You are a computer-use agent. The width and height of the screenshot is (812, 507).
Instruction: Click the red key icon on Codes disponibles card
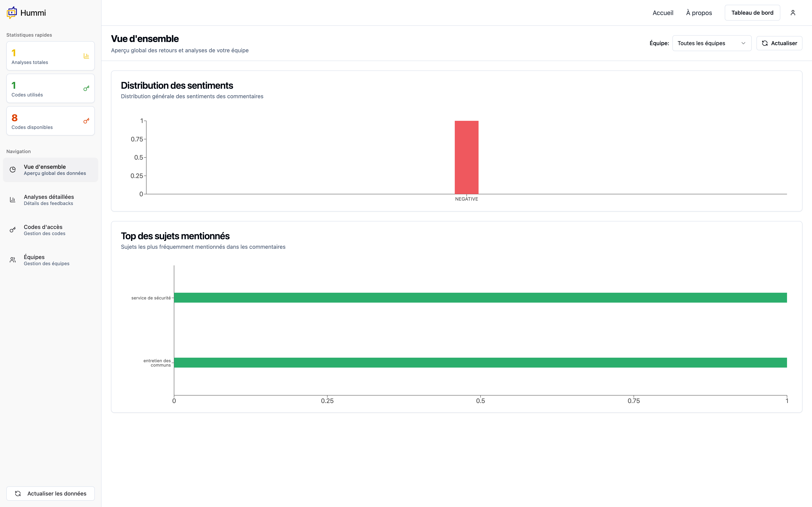[86, 121]
